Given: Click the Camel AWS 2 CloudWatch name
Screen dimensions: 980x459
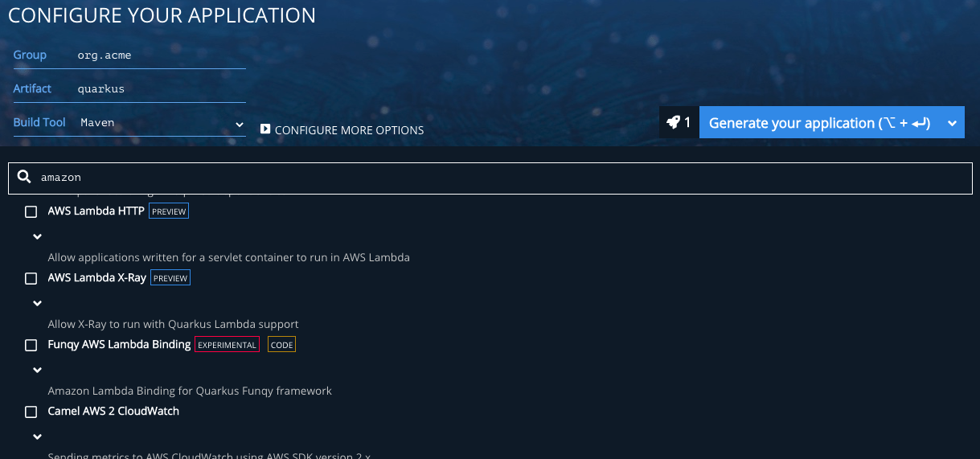Looking at the screenshot, I should (113, 411).
